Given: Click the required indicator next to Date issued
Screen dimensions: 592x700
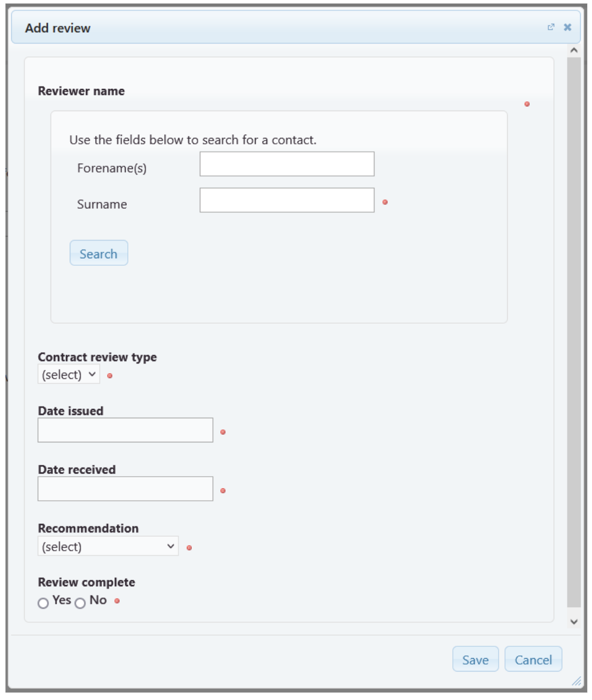Looking at the screenshot, I should click(223, 432).
